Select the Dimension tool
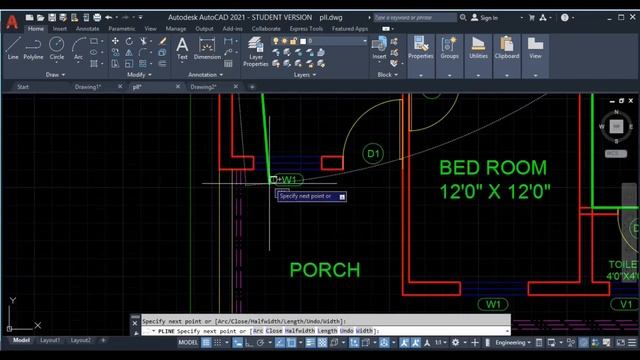This screenshot has height=360, width=640. point(207,48)
